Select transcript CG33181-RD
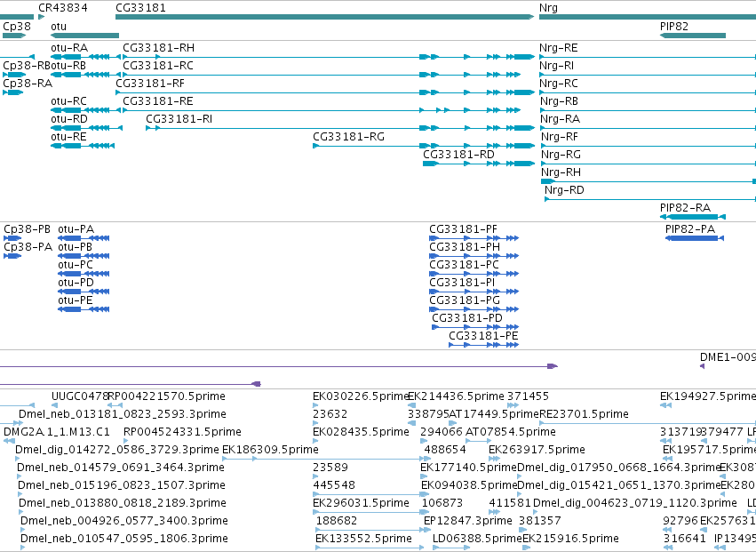The image size is (756, 552). 458,155
